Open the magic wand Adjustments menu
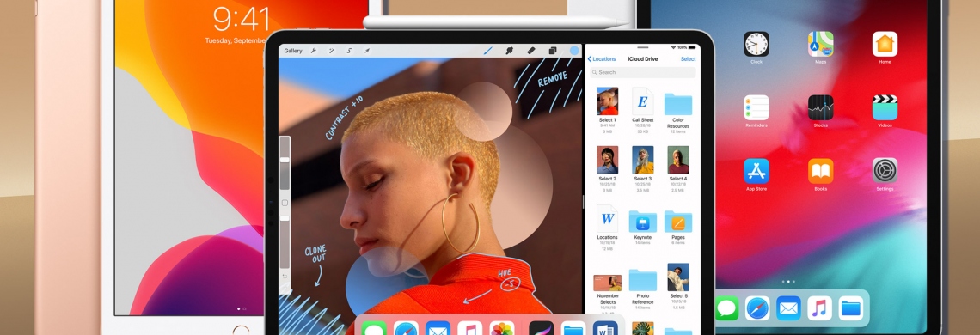This screenshot has width=980, height=335. (x=331, y=51)
